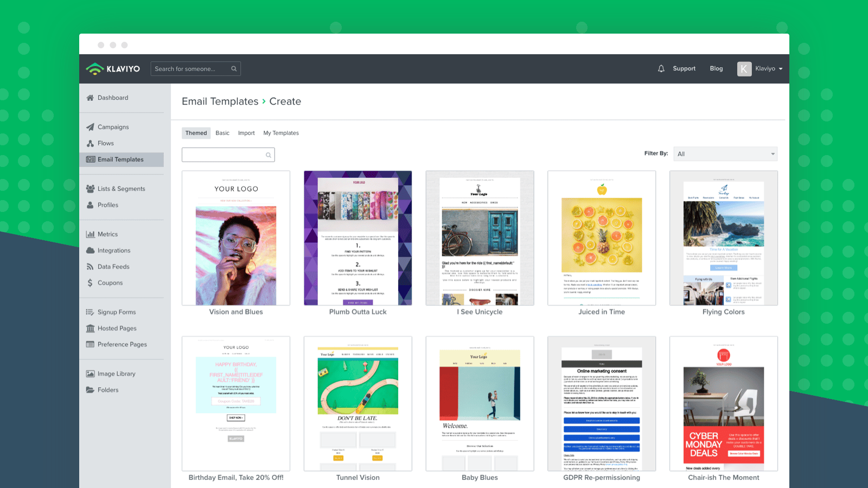Click the Data Feeds RSS icon
Image resolution: width=868 pixels, height=488 pixels.
click(90, 267)
